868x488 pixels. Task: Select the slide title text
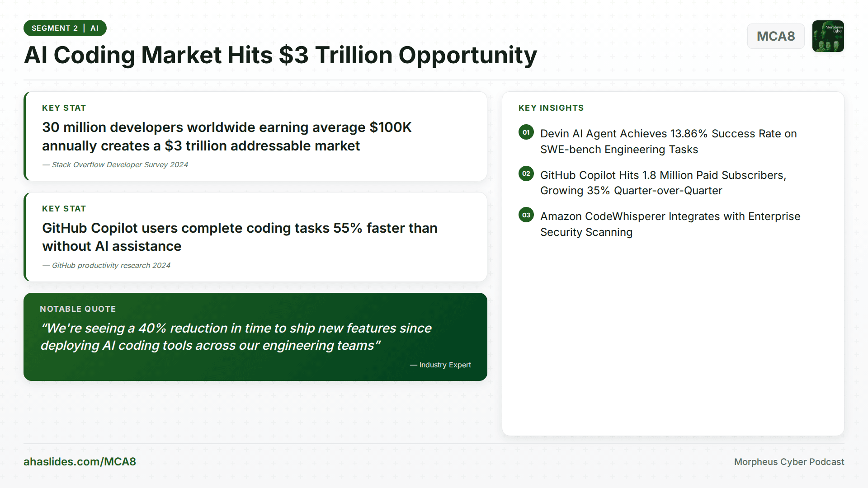pyautogui.click(x=280, y=55)
